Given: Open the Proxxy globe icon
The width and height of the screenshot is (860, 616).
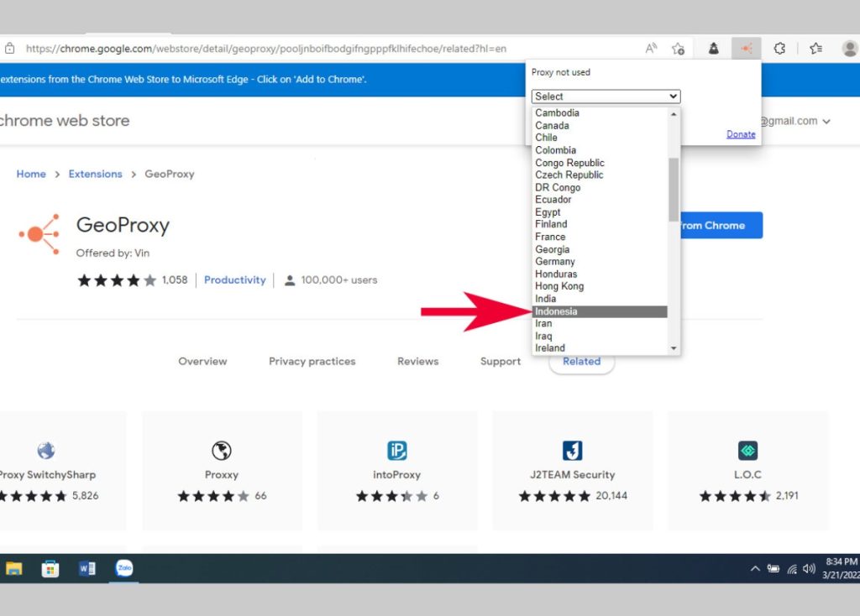Looking at the screenshot, I should coord(222,451).
